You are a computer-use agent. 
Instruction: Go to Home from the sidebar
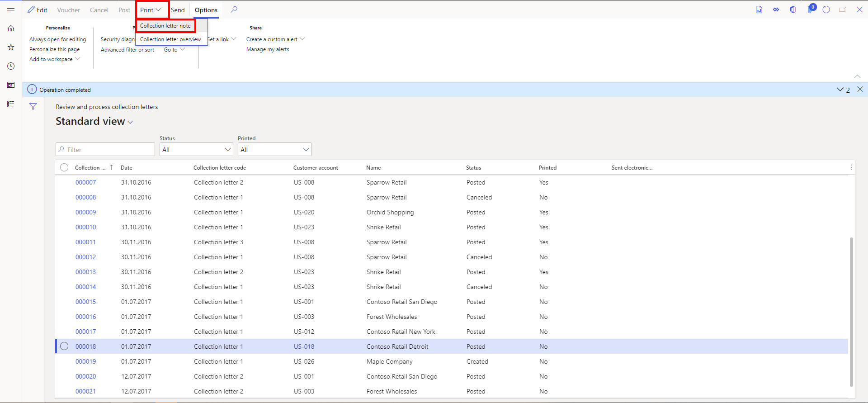[11, 28]
